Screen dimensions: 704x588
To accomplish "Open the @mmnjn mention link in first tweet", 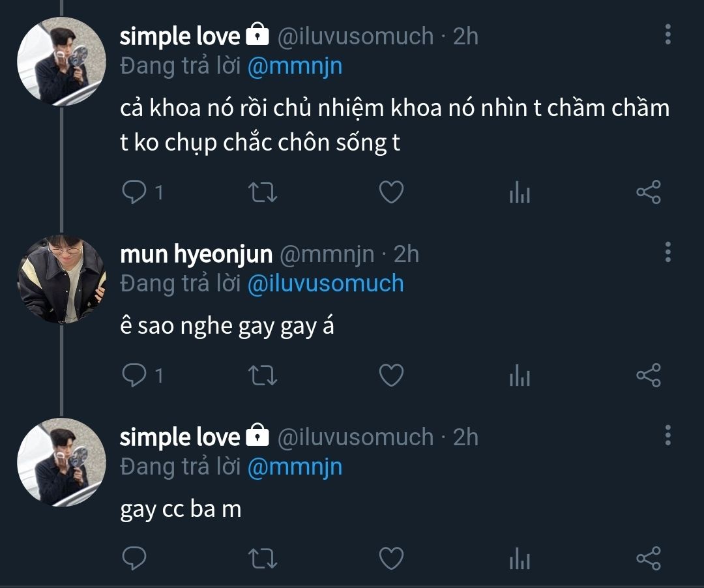I will pos(295,66).
